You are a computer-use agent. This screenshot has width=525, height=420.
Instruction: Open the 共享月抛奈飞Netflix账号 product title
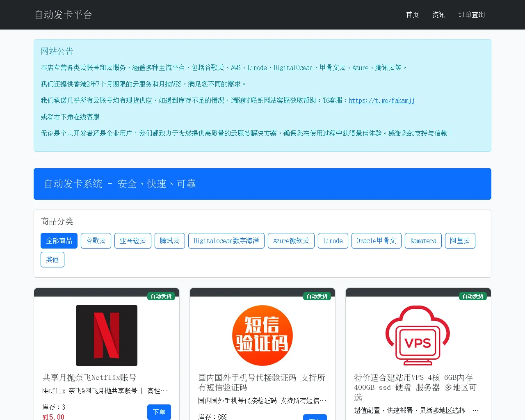89,377
